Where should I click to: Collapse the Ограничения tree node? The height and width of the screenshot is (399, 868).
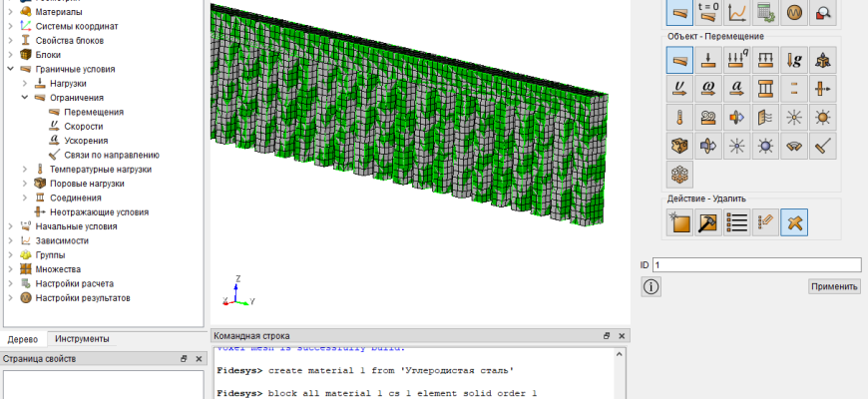click(26, 98)
